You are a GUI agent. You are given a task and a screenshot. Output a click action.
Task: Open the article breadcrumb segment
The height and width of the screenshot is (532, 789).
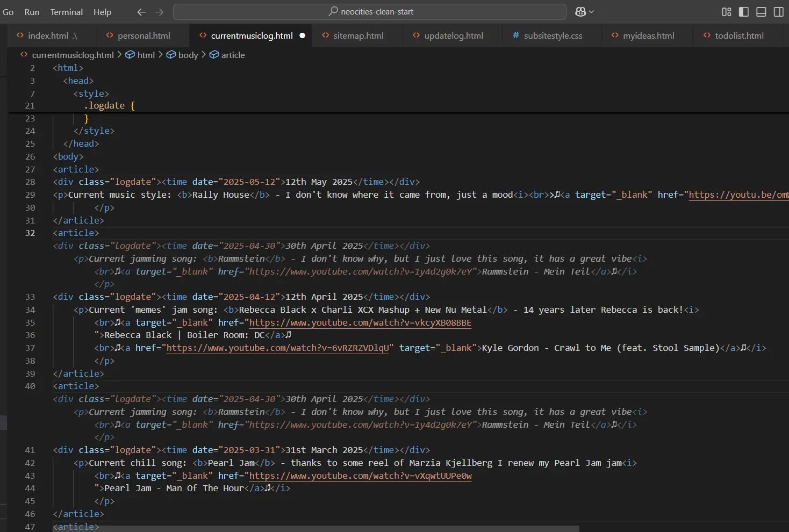(233, 55)
